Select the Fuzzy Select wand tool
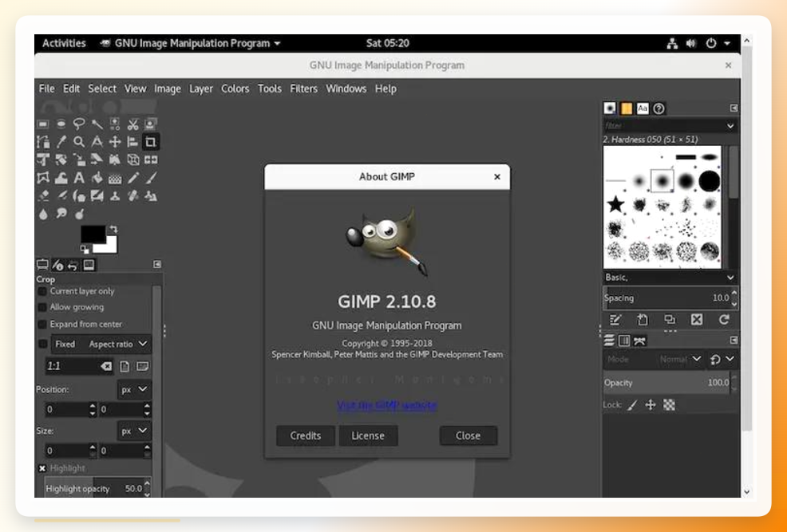Viewport: 787px width, 532px height. (97, 124)
